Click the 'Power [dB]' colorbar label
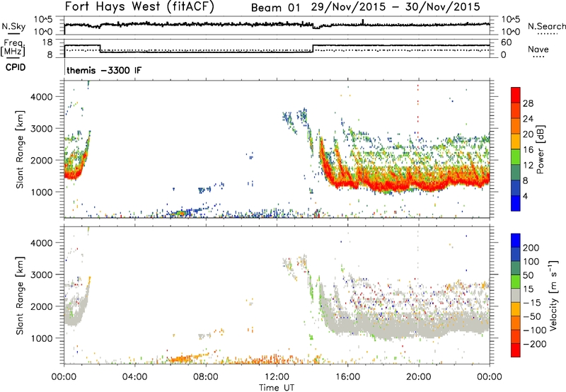This screenshot has height=392, width=566. coord(541,150)
